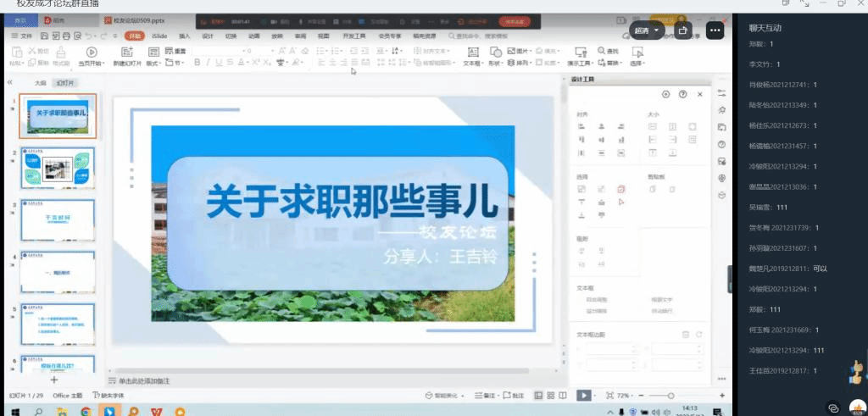Click the rotate screen icon beside 超清
Screen dimensions: 868x416
[683, 31]
